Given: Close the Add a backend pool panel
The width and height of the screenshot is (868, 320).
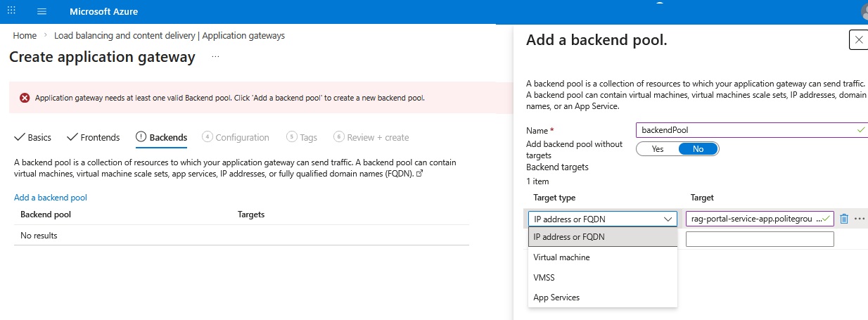Looking at the screenshot, I should pyautogui.click(x=859, y=40).
